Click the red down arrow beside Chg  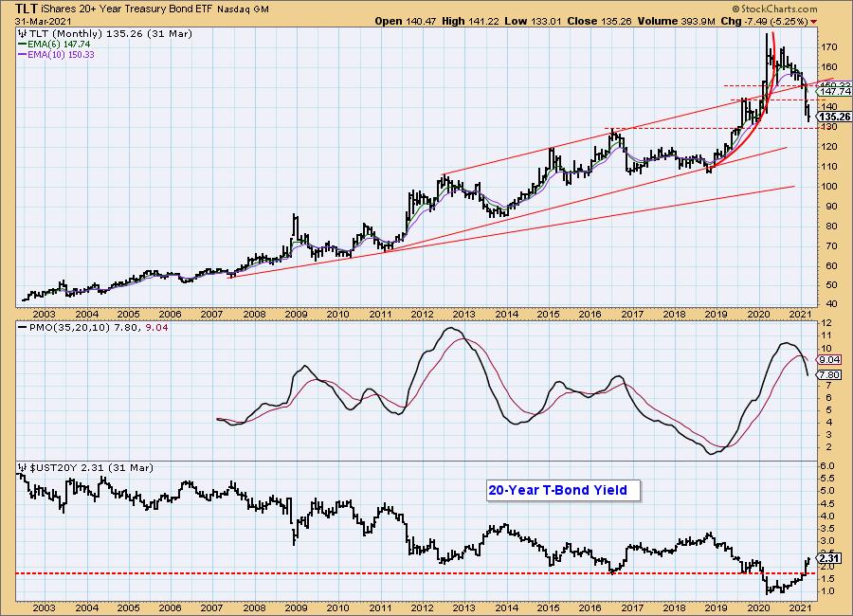(x=814, y=22)
